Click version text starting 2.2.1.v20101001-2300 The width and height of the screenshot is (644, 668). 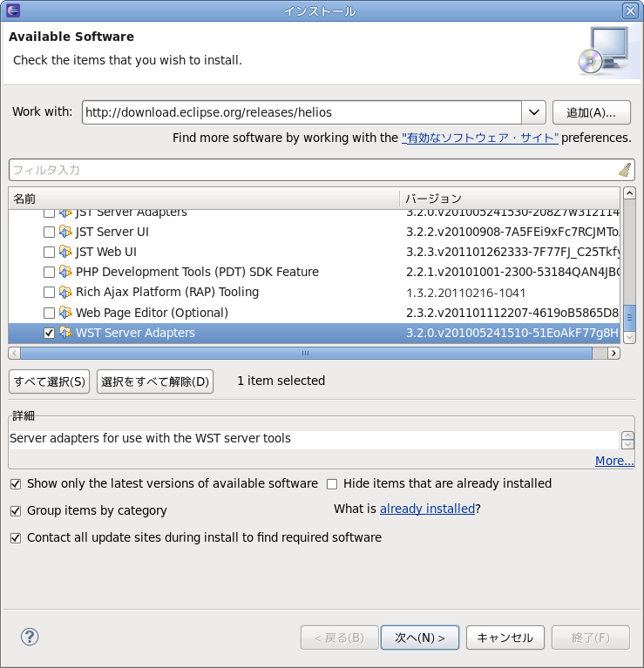pos(512,272)
